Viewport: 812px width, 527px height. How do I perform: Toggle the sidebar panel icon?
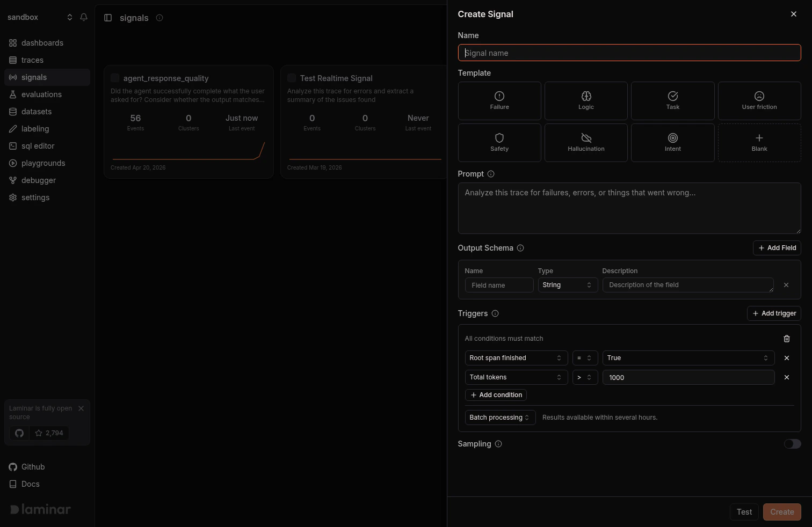108,18
